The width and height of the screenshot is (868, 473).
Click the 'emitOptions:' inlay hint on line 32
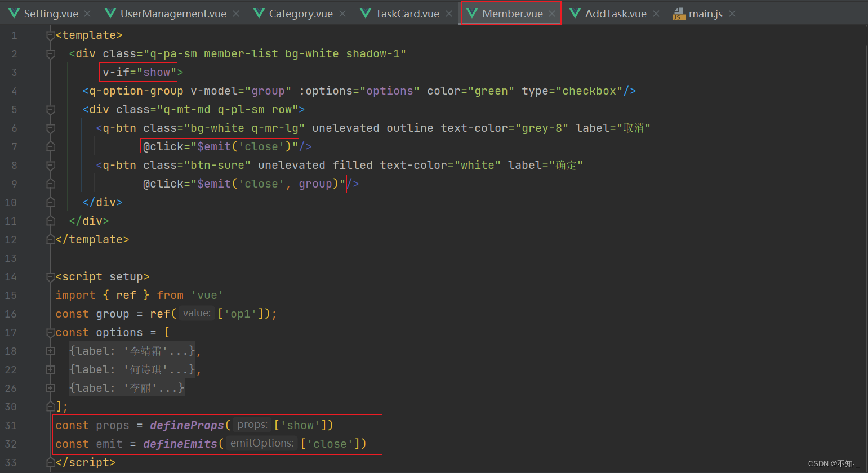coord(262,444)
